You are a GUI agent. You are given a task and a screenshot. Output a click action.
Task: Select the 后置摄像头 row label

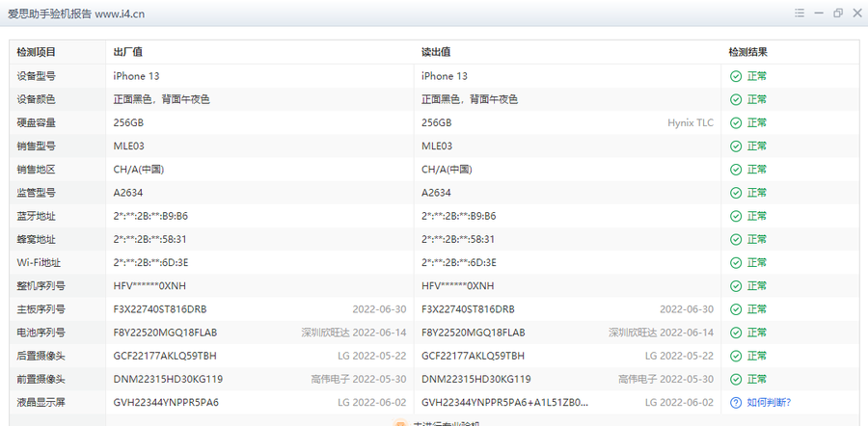pyautogui.click(x=41, y=356)
